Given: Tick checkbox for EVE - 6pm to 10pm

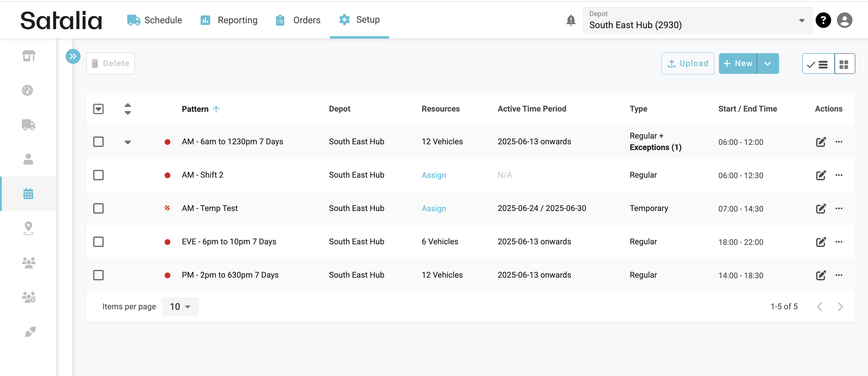Looking at the screenshot, I should click(98, 242).
